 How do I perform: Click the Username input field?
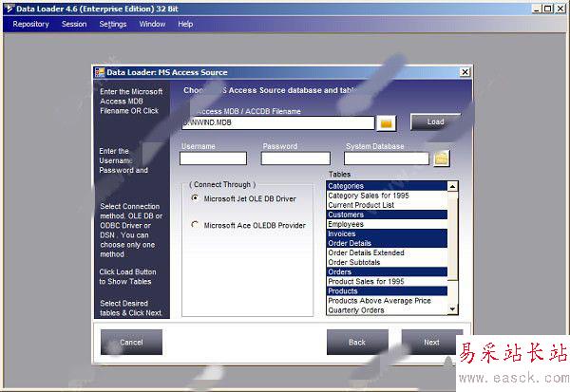(x=213, y=159)
